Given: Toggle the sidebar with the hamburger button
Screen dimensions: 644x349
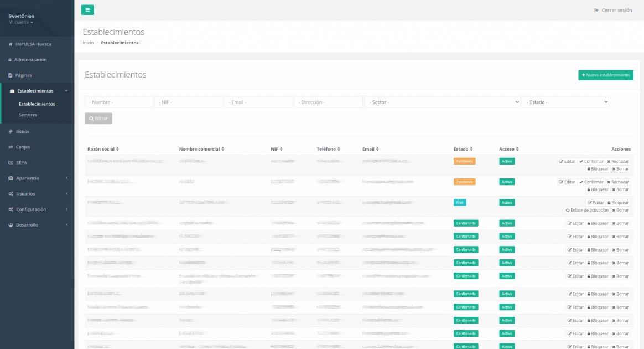Looking at the screenshot, I should click(86, 9).
